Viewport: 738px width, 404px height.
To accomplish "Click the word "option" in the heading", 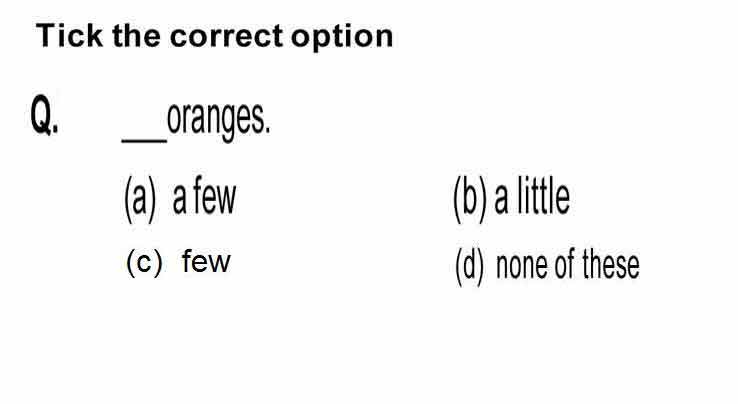I will (x=342, y=38).
